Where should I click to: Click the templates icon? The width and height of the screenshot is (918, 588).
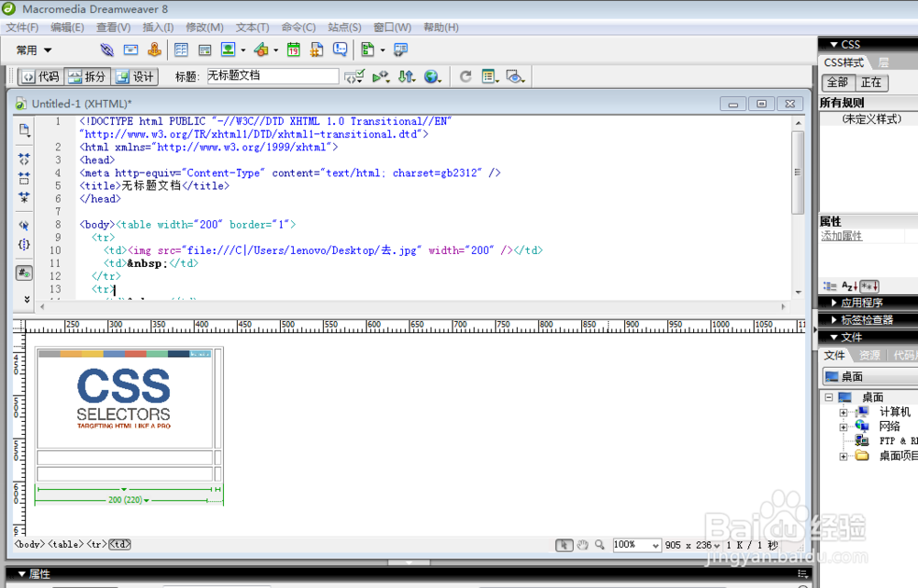[368, 50]
